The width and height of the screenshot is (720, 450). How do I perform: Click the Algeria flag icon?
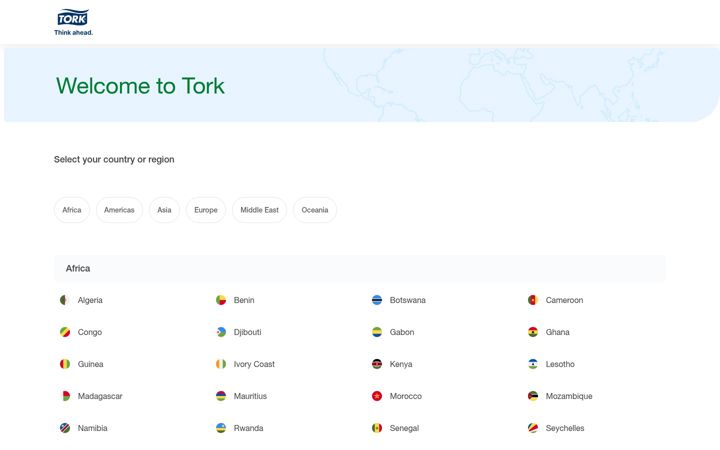[x=65, y=300]
